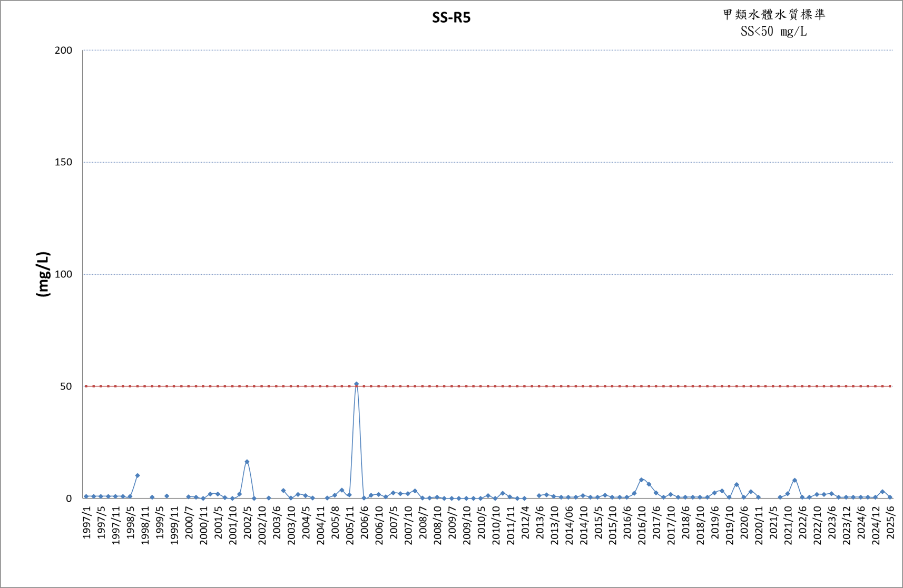Click the y-axis value 200
The image size is (903, 588).
tap(63, 51)
